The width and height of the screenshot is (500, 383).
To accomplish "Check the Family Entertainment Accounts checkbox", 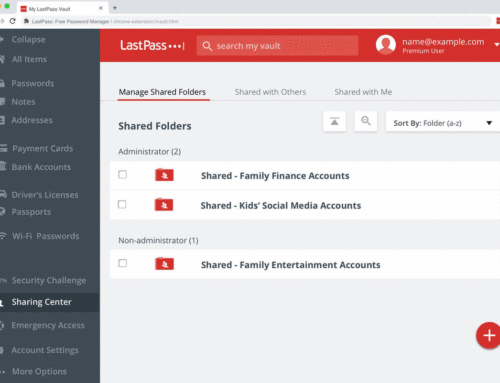I will tap(122, 263).
